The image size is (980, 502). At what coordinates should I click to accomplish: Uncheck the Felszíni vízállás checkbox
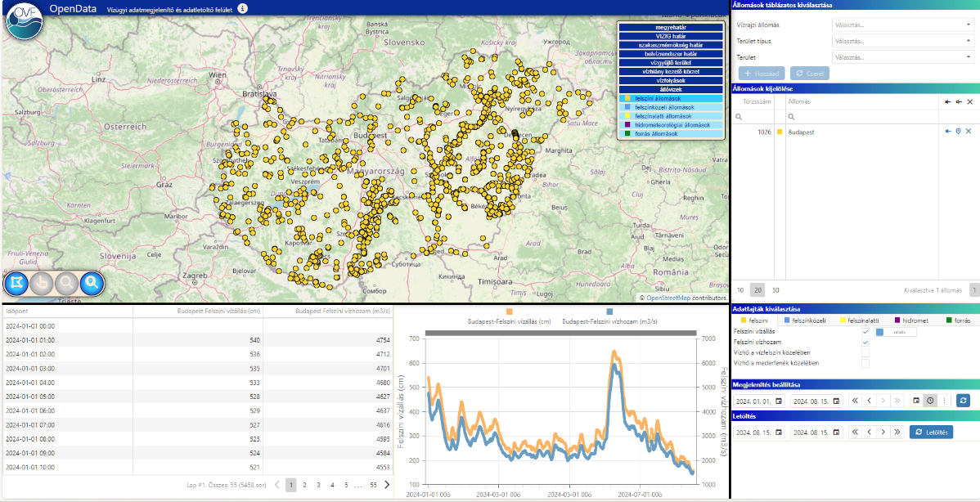(x=865, y=332)
